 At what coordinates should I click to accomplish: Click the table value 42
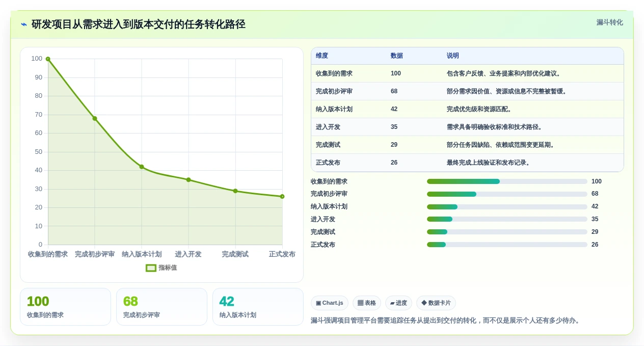[x=394, y=109]
